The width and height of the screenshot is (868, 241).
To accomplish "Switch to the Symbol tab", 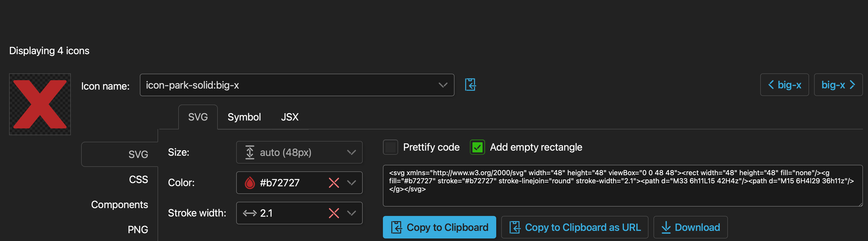I will click(x=244, y=117).
